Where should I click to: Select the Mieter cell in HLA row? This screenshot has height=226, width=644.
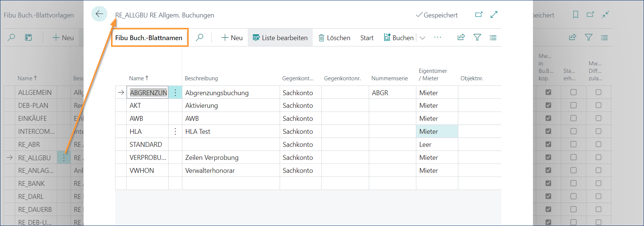coord(436,132)
